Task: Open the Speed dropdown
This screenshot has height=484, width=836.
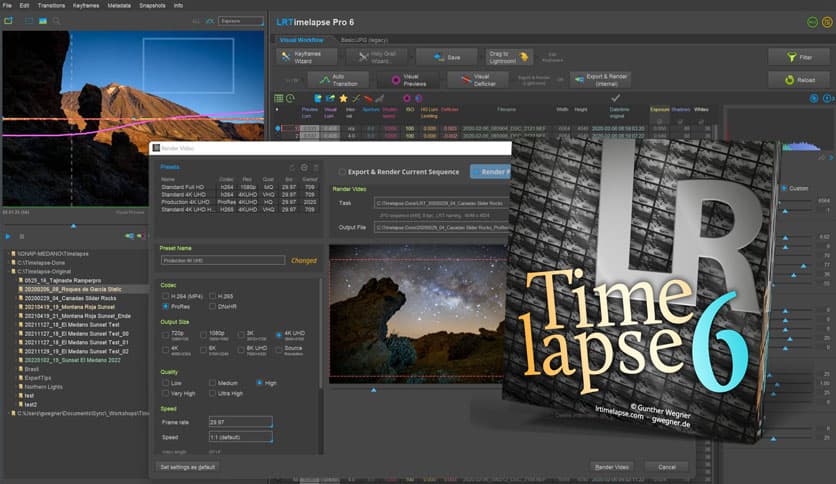Action: pos(240,437)
